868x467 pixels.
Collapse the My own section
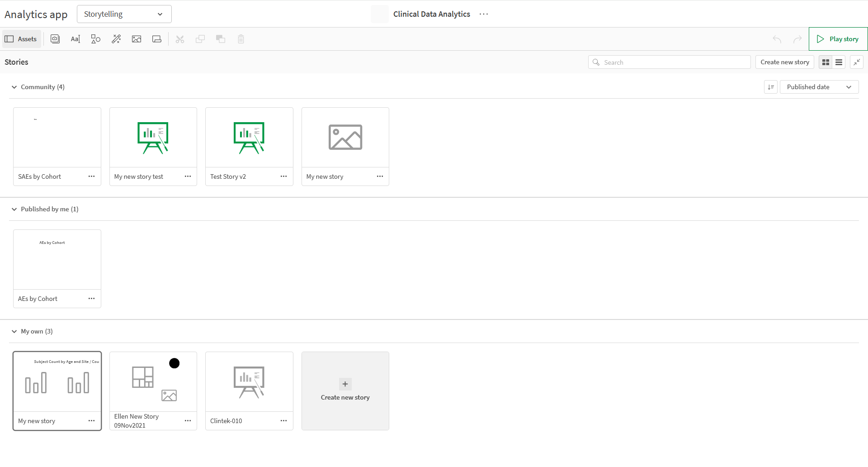(14, 331)
